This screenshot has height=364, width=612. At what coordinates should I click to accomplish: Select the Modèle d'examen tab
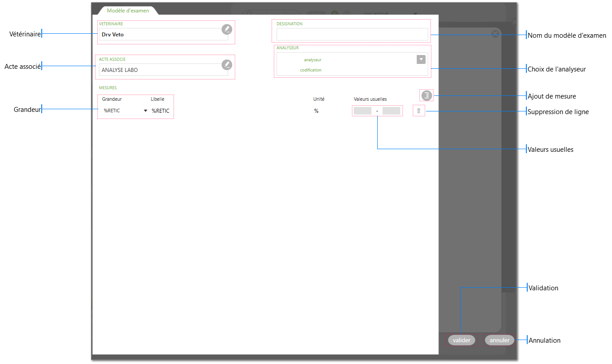128,10
